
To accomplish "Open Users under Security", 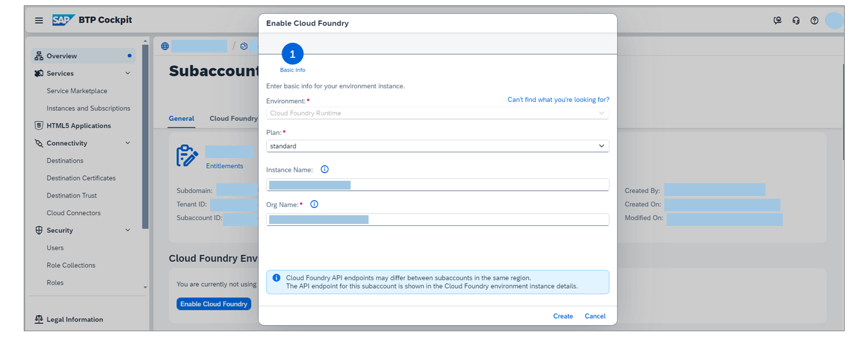I will tap(55, 248).
